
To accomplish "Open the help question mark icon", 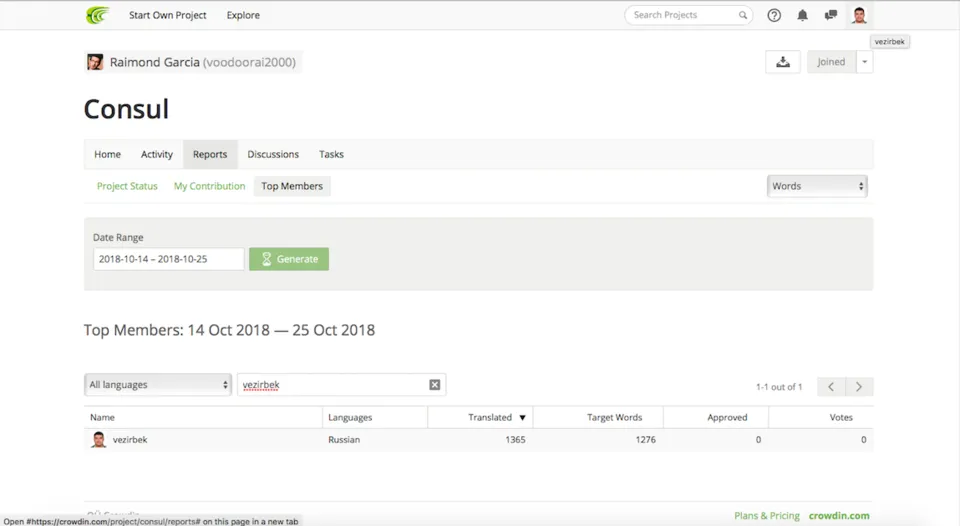I will [x=774, y=15].
